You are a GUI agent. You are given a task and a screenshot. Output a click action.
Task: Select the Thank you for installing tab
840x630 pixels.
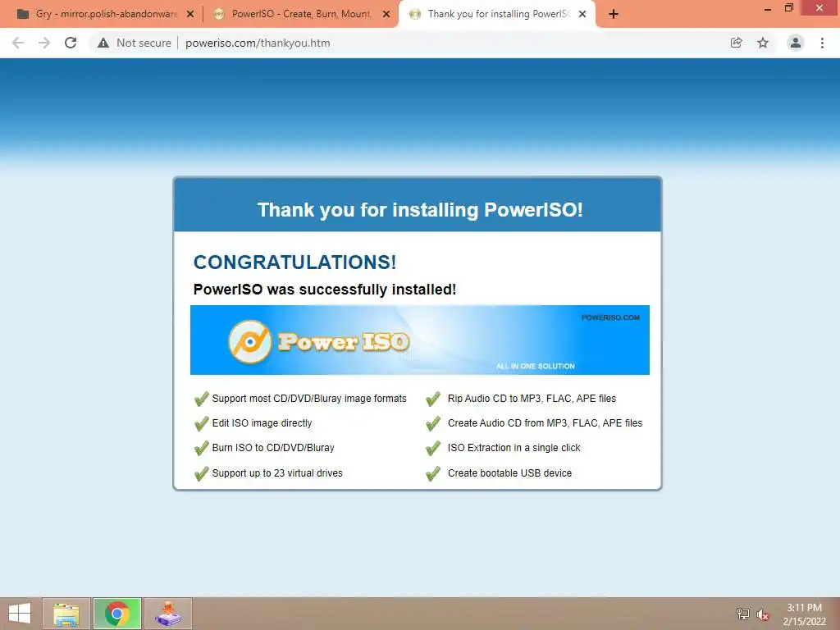495,14
